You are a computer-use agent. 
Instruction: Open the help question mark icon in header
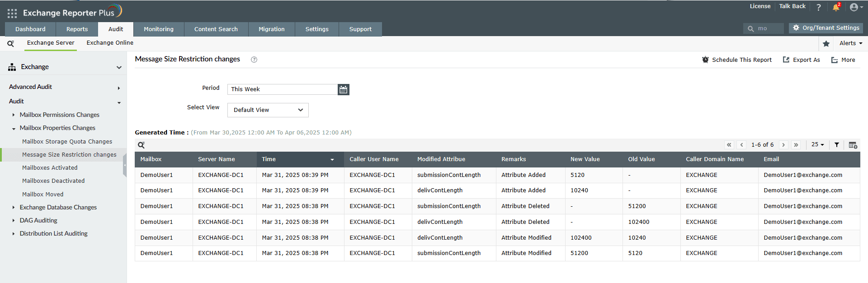click(818, 7)
